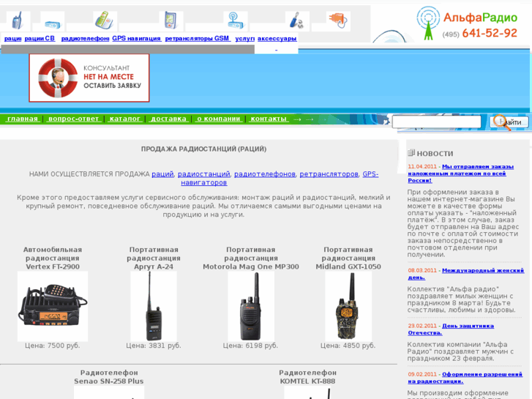Image resolution: width=532 pixels, height=399 pixels.
Task: Open the 'услуги' category link
Action: [244, 38]
